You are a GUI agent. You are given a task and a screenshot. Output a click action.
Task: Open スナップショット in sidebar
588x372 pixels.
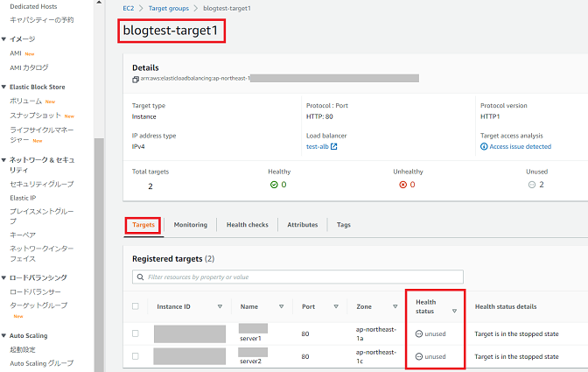point(35,116)
